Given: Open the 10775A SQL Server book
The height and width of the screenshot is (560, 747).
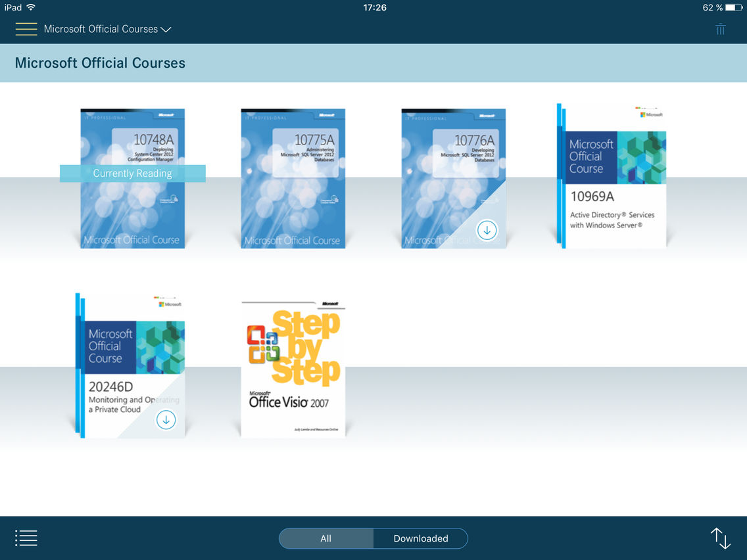Looking at the screenshot, I should (x=293, y=179).
